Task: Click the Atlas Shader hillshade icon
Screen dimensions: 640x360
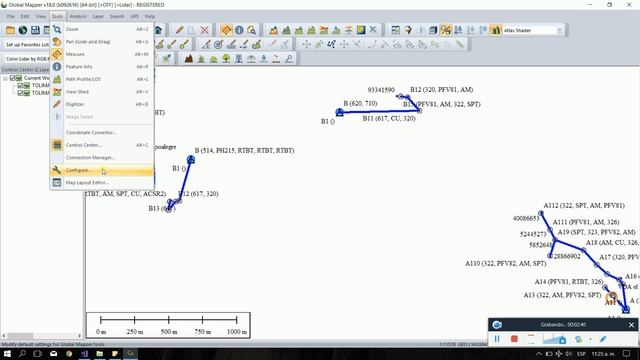Action: click(x=496, y=30)
